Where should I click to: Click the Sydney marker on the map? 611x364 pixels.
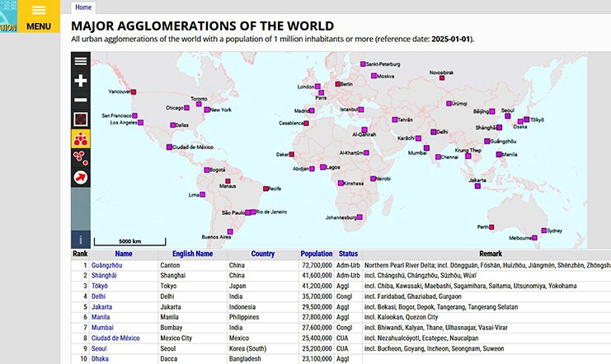point(544,231)
